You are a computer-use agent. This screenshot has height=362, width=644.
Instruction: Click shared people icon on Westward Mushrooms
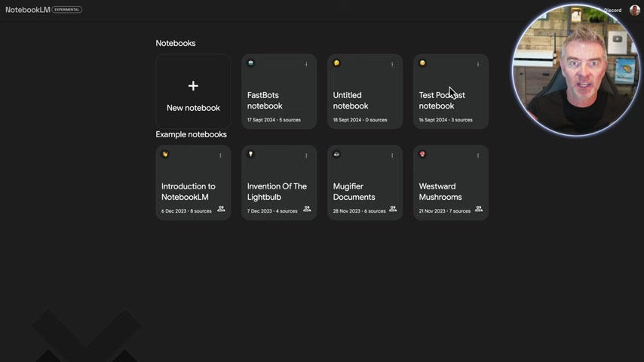tap(479, 209)
